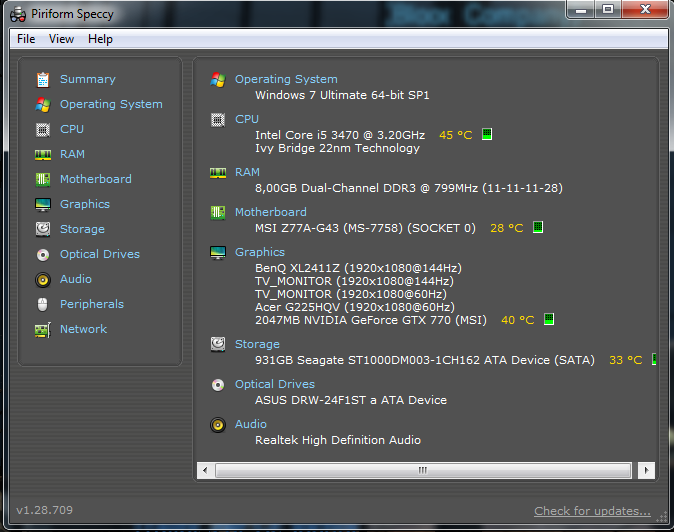
Task: Click the CPU chip icon in sidebar
Action: (x=43, y=129)
